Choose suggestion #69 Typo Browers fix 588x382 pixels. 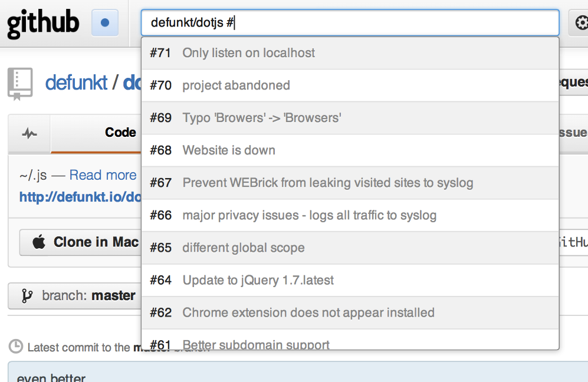click(350, 118)
